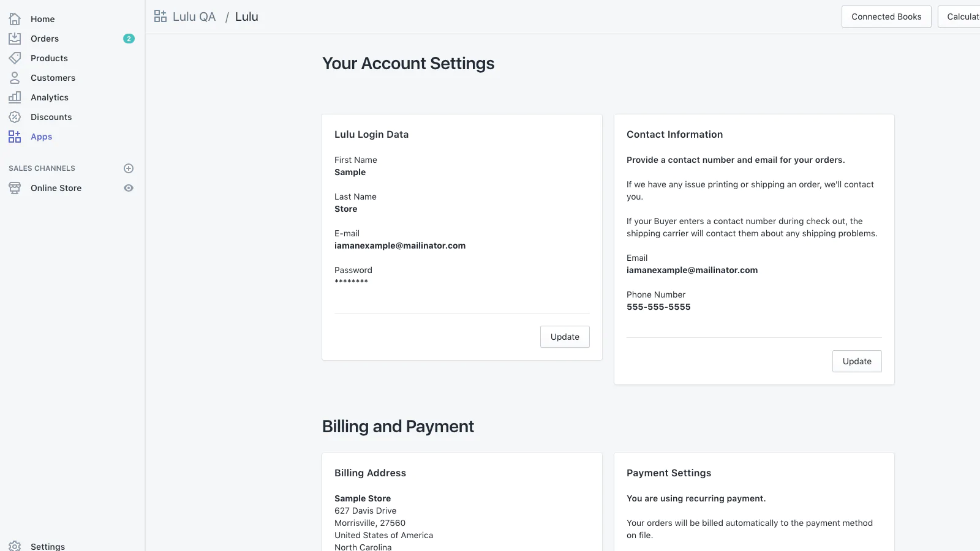980x551 pixels.
Task: Click the Settings gear icon
Action: click(15, 545)
